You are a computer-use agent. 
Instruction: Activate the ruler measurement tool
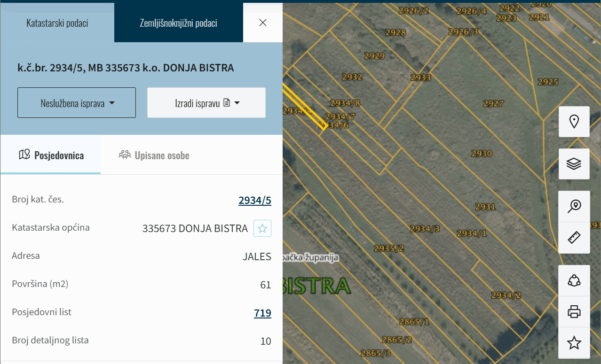[x=574, y=238]
